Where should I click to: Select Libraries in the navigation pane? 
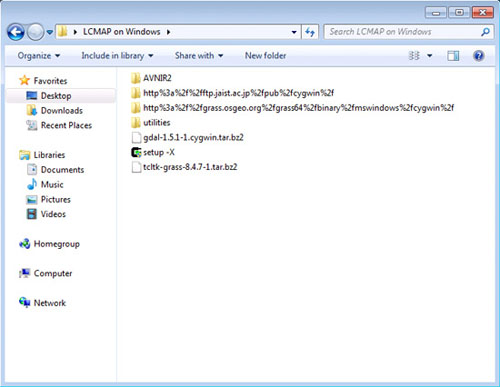tap(49, 155)
